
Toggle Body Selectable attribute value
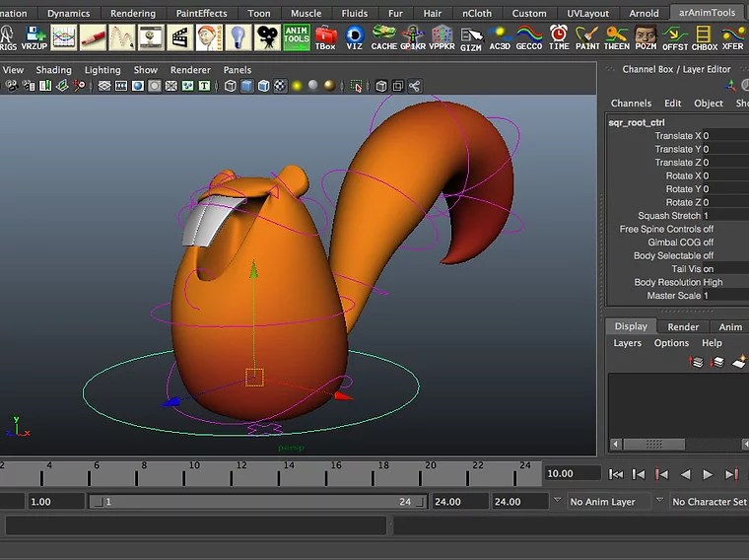tap(708, 255)
